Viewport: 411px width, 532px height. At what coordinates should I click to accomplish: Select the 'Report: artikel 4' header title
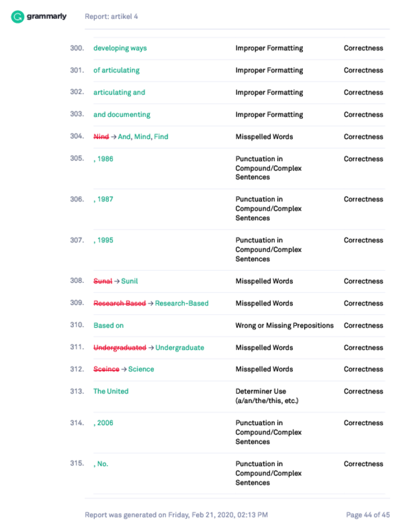pos(111,16)
